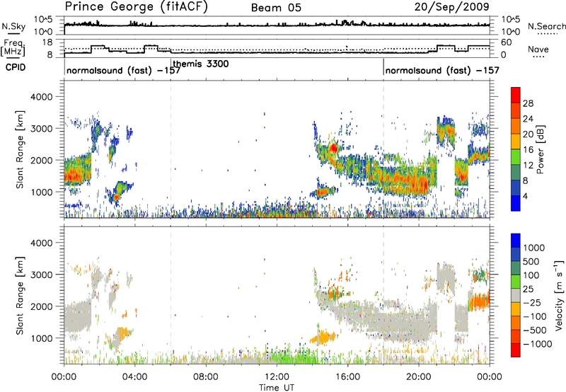
Task: Click the 'N.Sky' legend label
Action: click(x=13, y=26)
